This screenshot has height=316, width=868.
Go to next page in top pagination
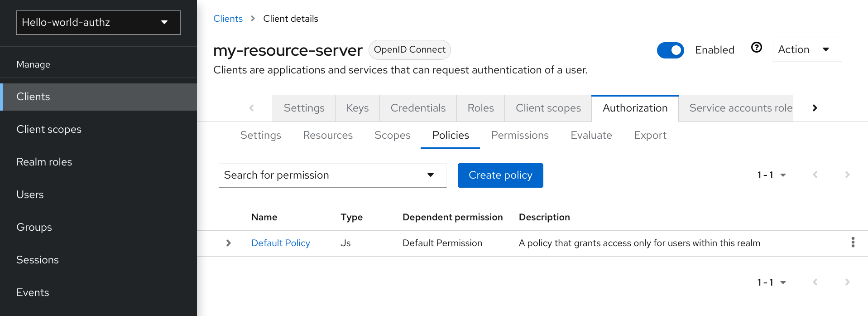tap(847, 175)
